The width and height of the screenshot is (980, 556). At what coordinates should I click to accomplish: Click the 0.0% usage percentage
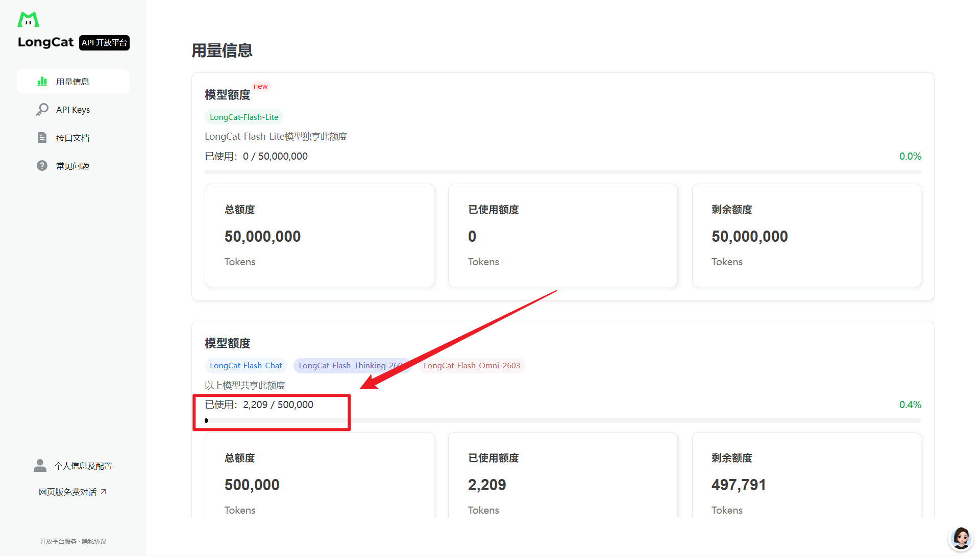[910, 156]
